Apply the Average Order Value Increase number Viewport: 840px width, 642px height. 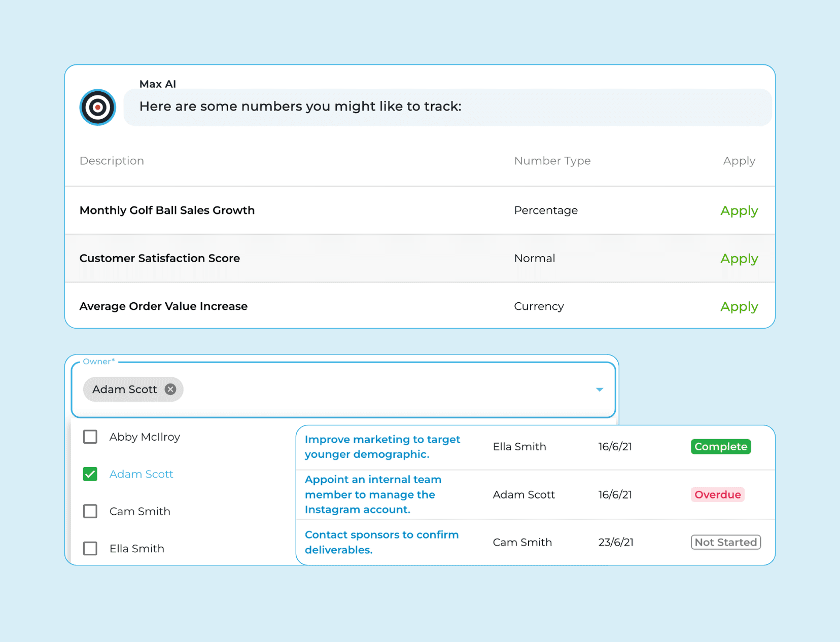tap(739, 307)
